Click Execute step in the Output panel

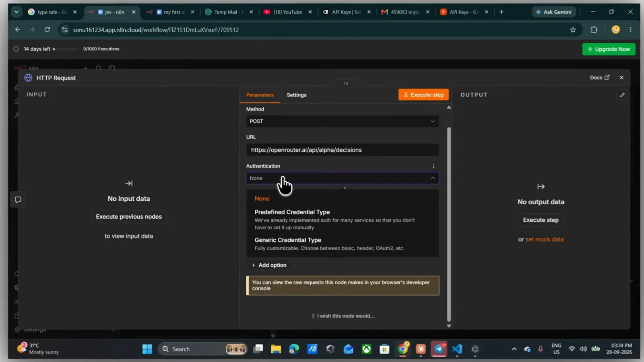[x=541, y=220]
